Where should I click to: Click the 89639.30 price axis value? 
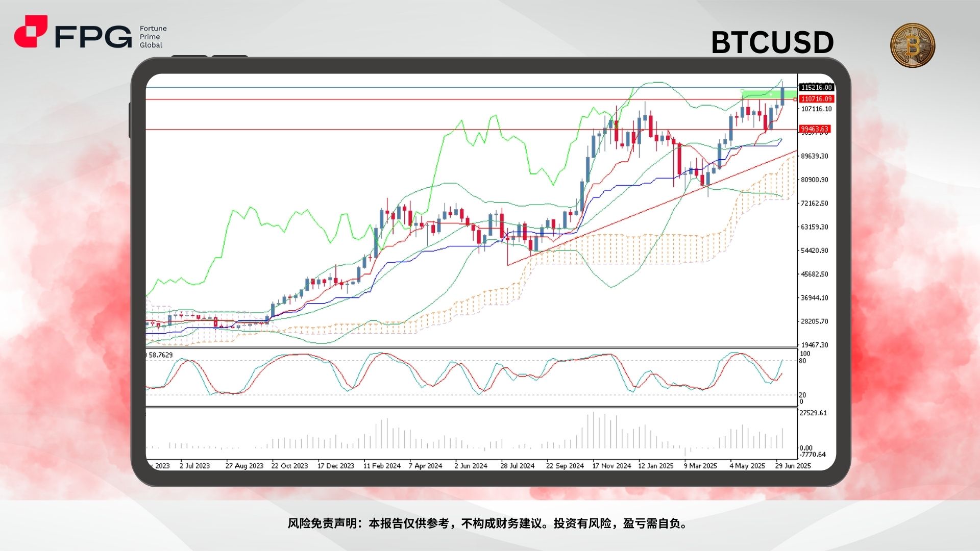coord(815,156)
